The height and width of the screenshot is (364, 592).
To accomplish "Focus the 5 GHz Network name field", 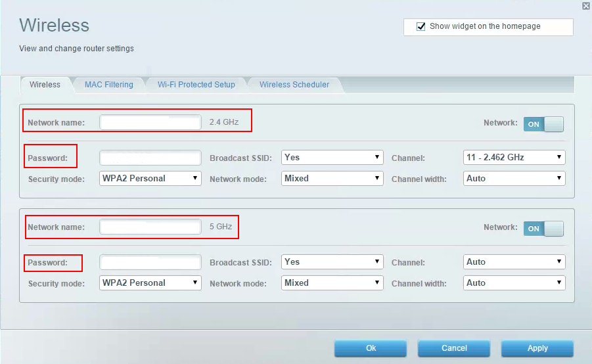I will coord(150,227).
